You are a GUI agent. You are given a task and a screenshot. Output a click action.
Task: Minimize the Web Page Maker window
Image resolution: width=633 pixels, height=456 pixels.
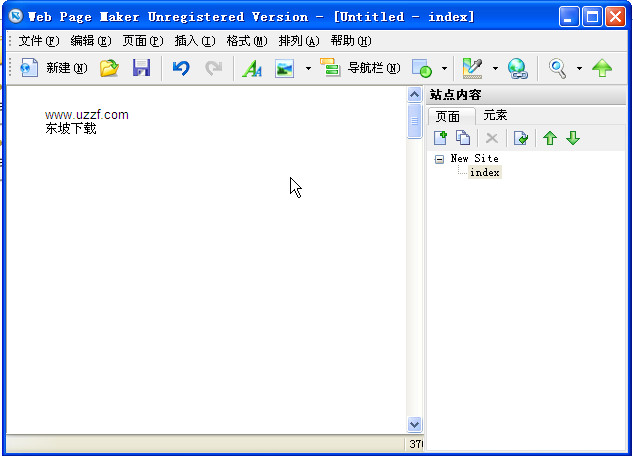(569, 17)
